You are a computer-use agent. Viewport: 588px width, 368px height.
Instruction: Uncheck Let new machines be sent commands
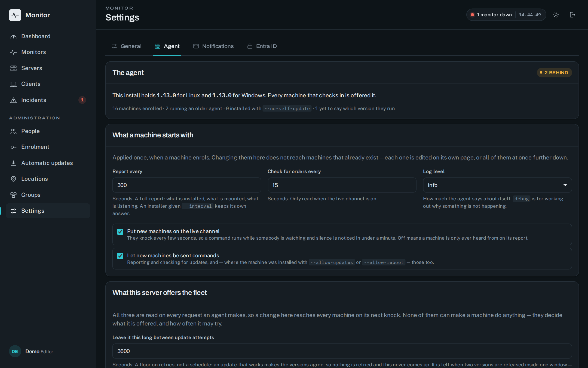tap(120, 256)
